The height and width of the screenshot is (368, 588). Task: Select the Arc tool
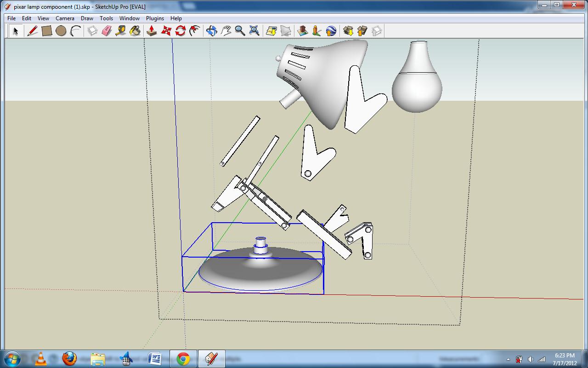click(75, 31)
